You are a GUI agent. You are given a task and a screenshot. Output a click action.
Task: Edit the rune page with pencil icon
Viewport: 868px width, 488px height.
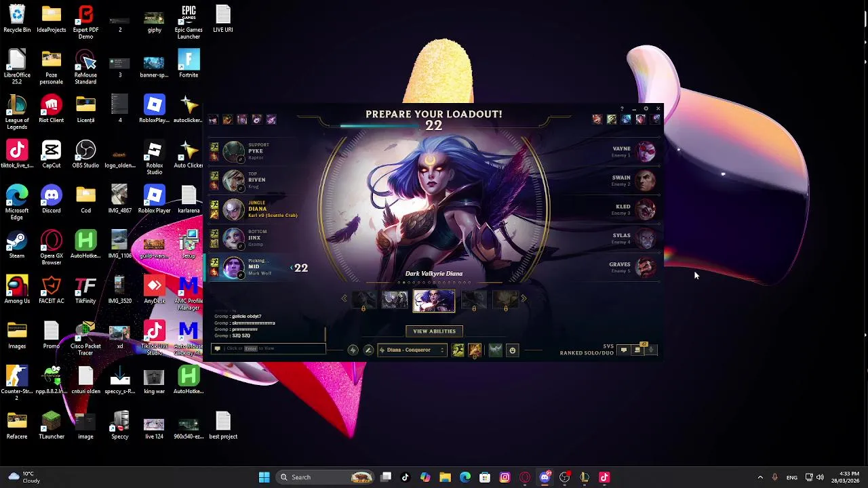(x=368, y=350)
